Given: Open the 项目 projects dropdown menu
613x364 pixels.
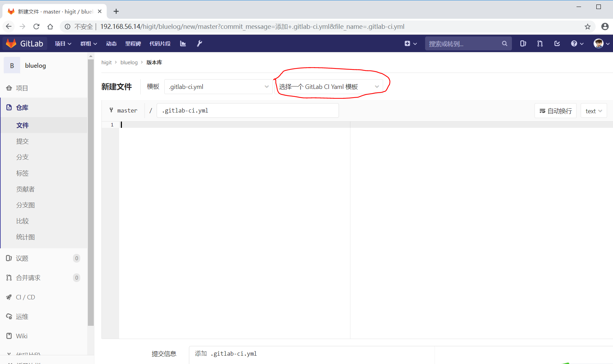Looking at the screenshot, I should [63, 43].
